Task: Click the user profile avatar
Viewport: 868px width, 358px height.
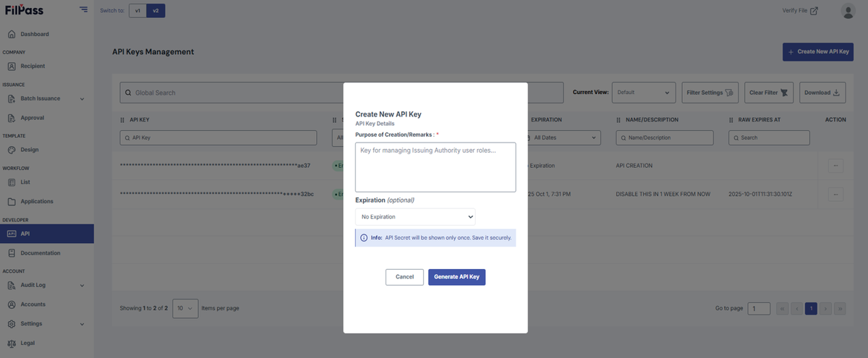Action: 848,11
